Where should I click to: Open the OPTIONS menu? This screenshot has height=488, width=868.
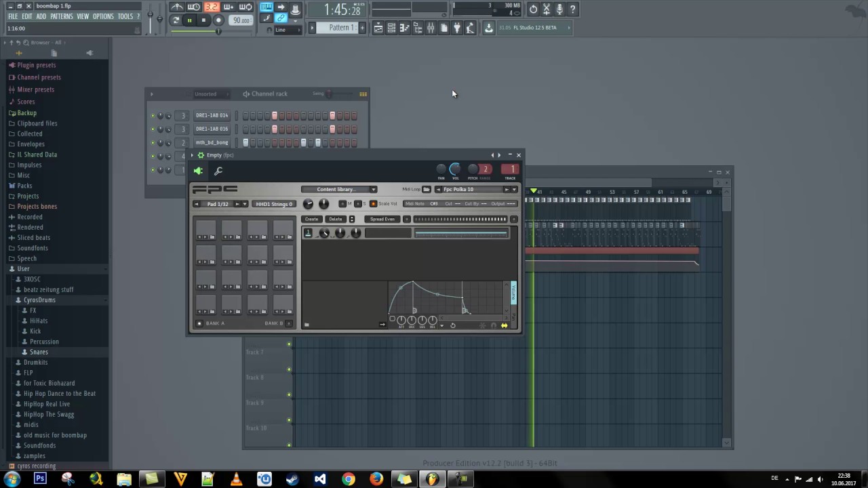click(x=103, y=16)
